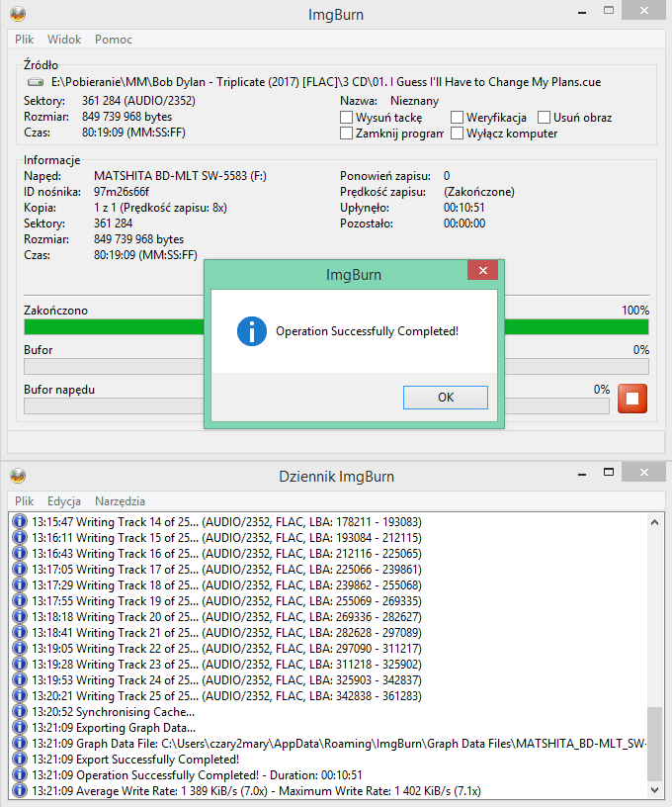
Task: Open the Narzędzia menu
Action: (120, 501)
